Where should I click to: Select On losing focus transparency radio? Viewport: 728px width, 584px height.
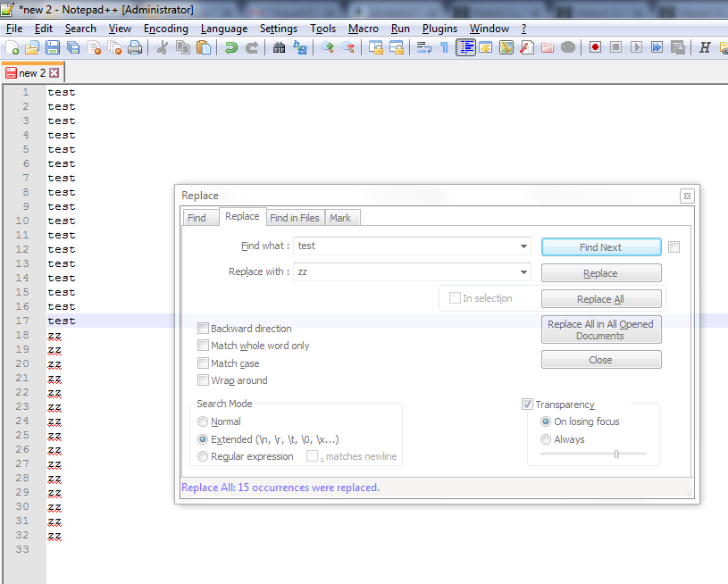coord(546,421)
